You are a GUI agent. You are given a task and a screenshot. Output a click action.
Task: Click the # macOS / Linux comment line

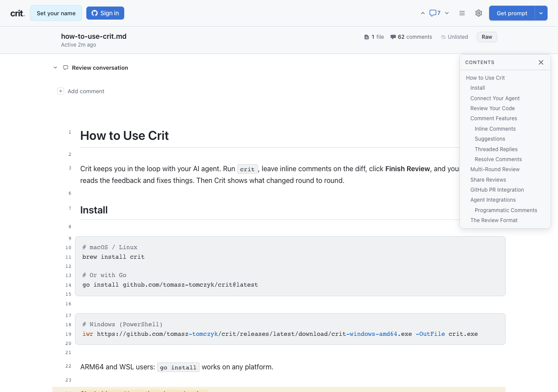coord(110,247)
